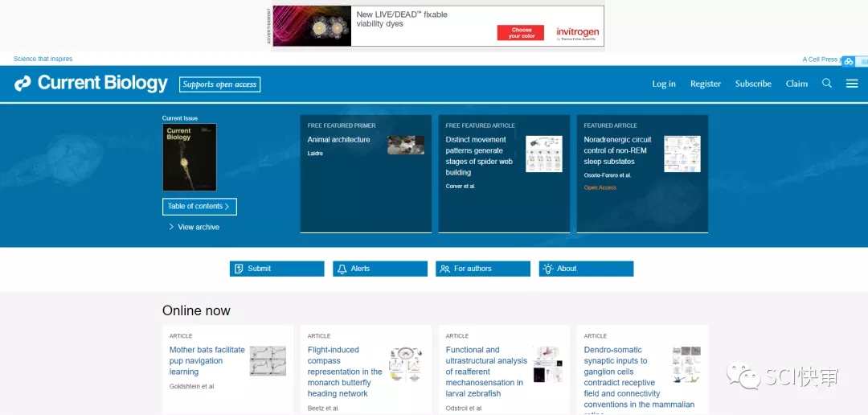Open the Table of contents button
The height and width of the screenshot is (415, 868).
coord(199,207)
